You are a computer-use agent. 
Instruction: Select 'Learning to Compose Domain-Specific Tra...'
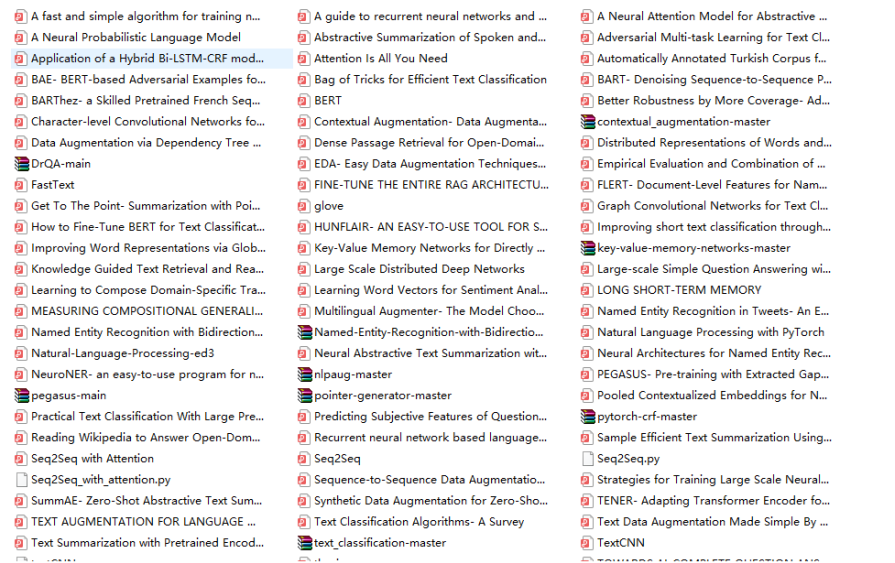point(148,290)
